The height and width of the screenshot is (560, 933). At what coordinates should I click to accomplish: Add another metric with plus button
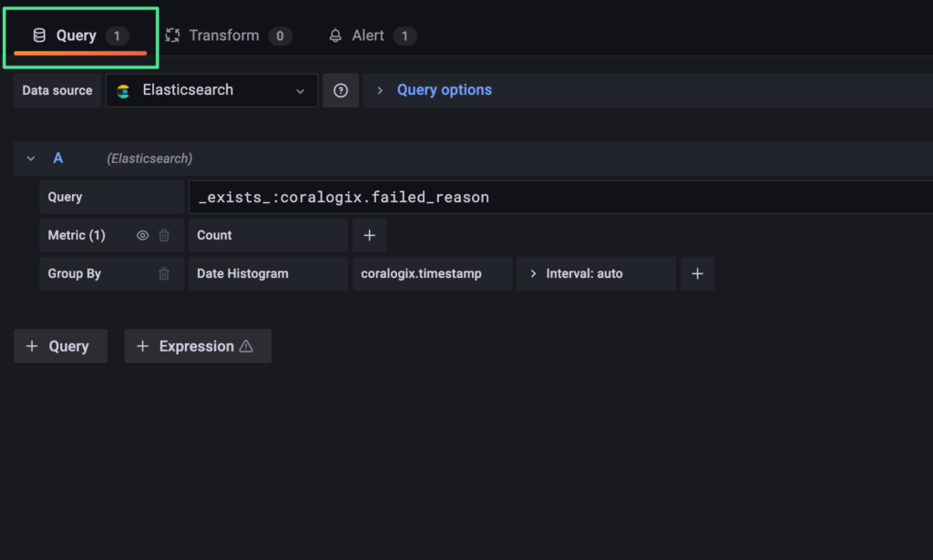[x=370, y=236]
